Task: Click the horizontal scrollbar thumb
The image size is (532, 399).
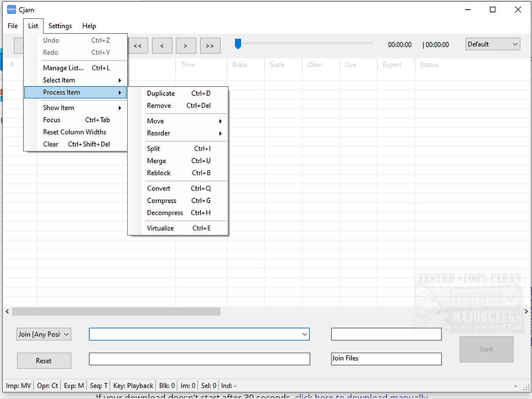Action: point(116,312)
